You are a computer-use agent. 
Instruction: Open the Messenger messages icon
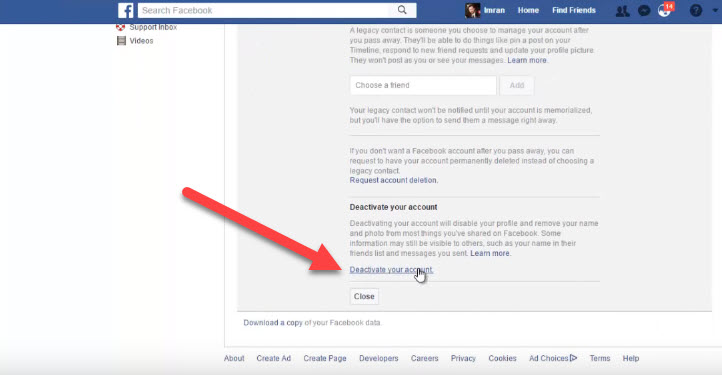coord(644,10)
